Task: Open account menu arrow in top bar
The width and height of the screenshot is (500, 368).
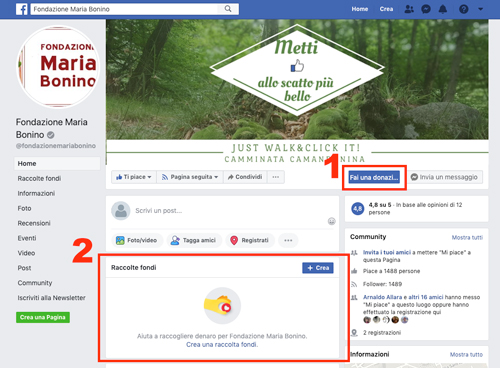Action: [480, 9]
